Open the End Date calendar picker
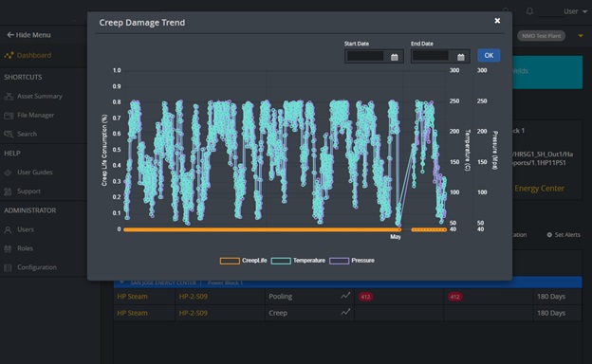The width and height of the screenshot is (592, 364). coord(461,57)
